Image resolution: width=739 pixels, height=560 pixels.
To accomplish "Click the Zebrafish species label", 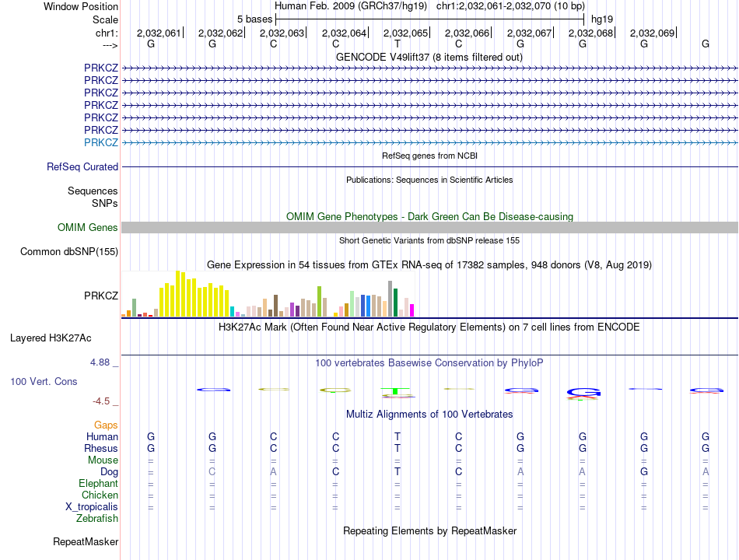I will (x=97, y=519).
